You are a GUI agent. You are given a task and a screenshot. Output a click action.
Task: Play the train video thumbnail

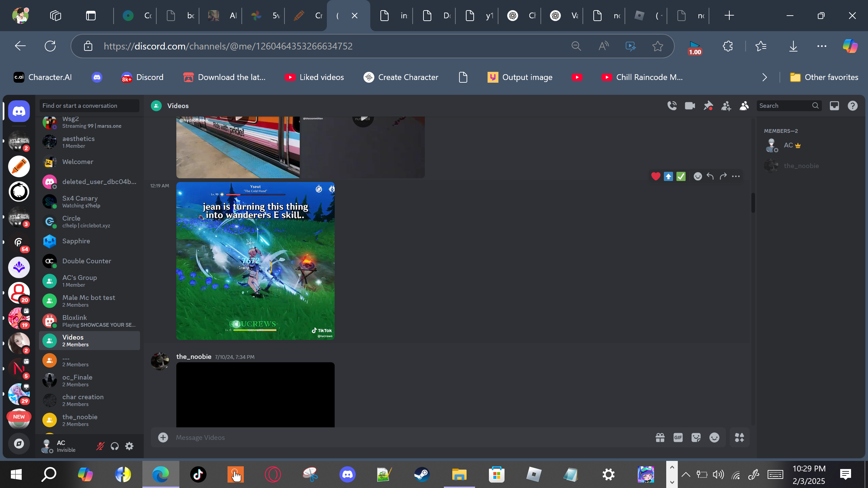[x=238, y=147]
